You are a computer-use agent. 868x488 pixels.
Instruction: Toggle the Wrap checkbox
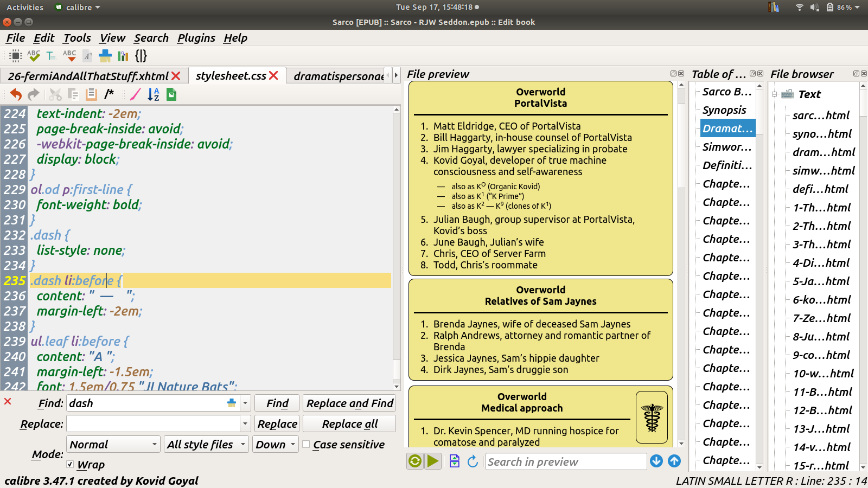point(70,464)
